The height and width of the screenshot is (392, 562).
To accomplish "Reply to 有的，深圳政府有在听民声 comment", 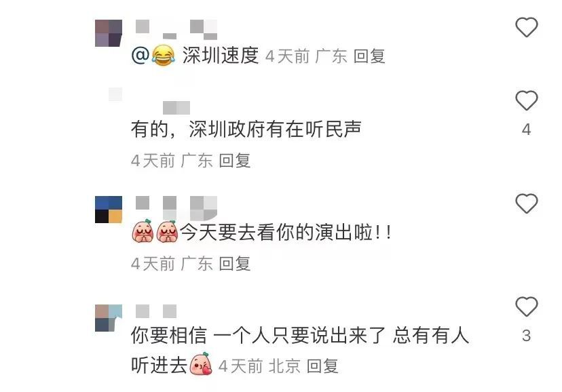I will [x=234, y=160].
